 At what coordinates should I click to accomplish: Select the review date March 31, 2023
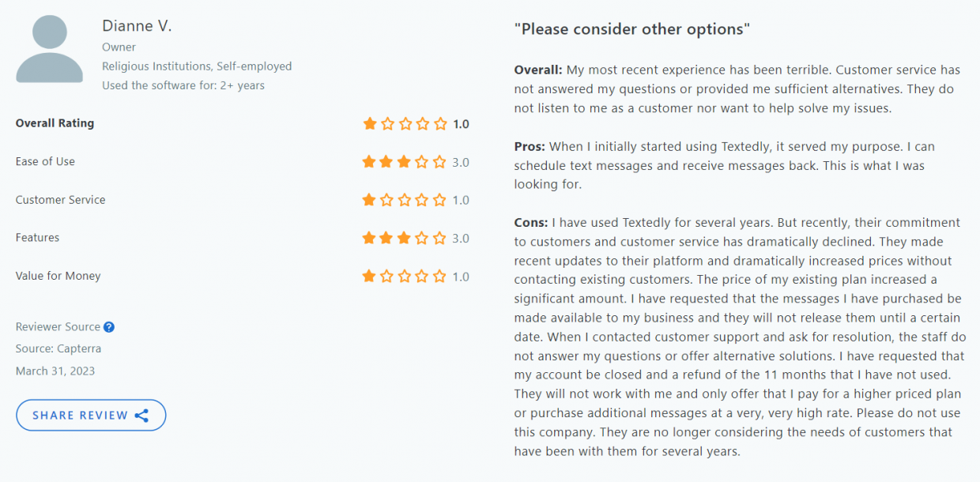(55, 371)
